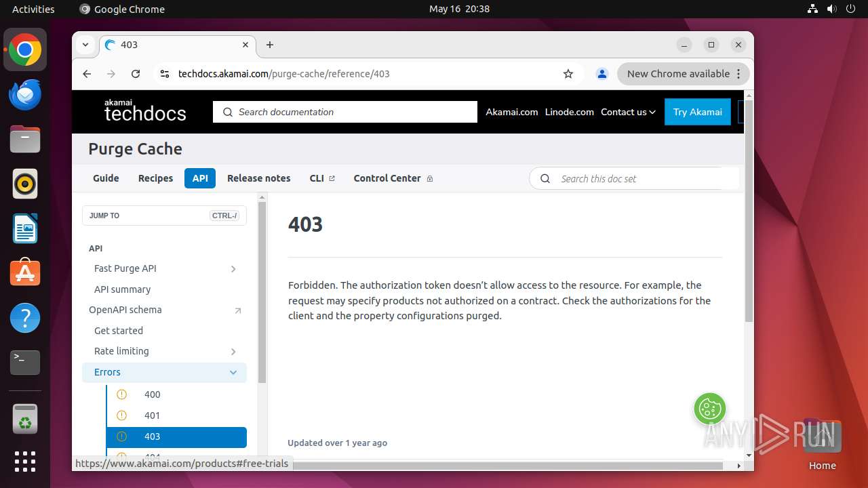
Task: Click the sidebar vertical scrollbar
Action: 262,291
